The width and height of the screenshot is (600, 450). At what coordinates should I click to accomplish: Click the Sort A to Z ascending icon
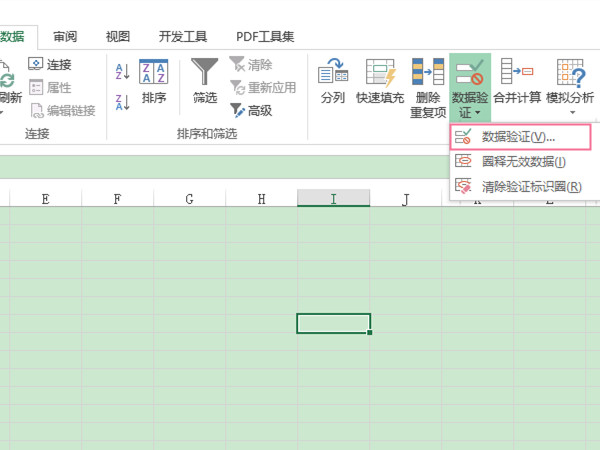click(123, 72)
